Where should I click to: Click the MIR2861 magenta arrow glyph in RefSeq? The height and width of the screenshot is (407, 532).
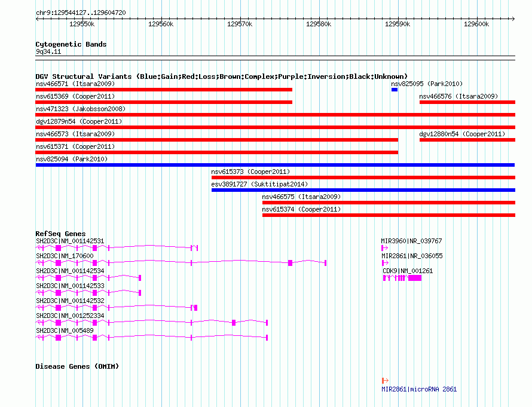tap(385, 263)
